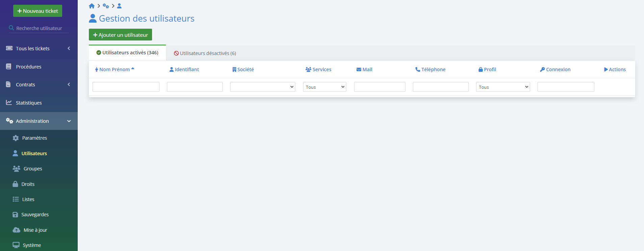
Task: Sort by Services column header
Action: pos(318,69)
